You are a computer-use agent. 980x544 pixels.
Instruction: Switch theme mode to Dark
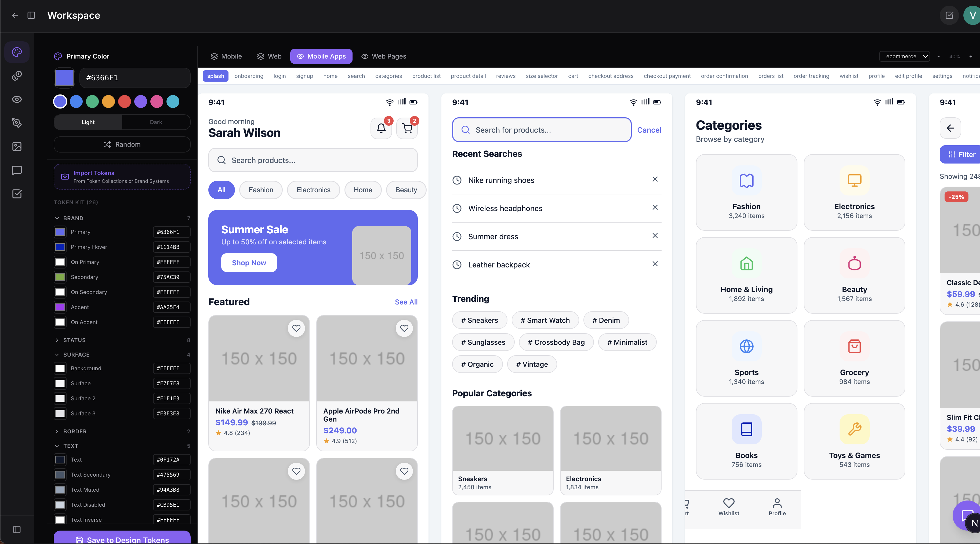click(156, 122)
